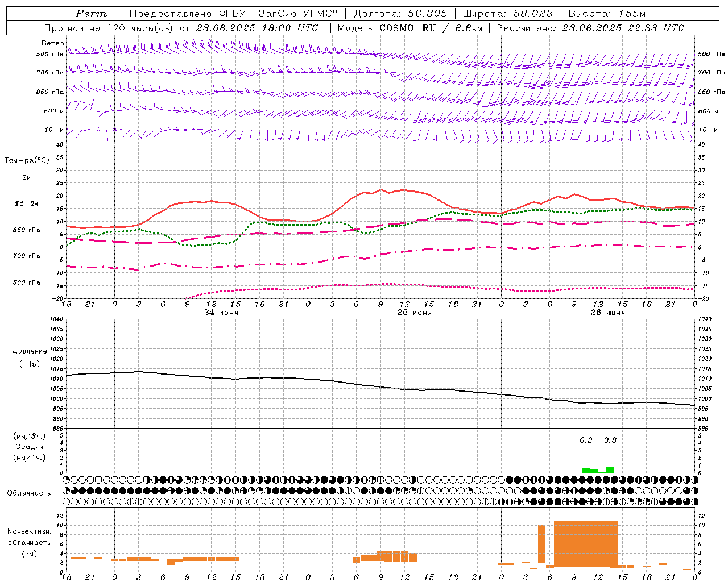
Task: Click left "500 гПа" label in wind panel
Action: click(x=50, y=55)
